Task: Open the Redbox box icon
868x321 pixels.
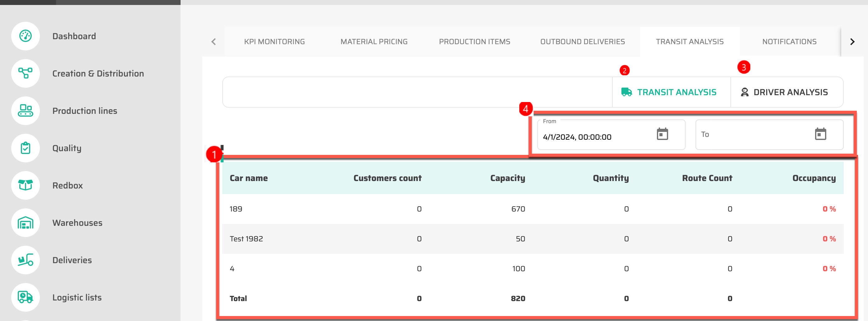Action: 26,185
